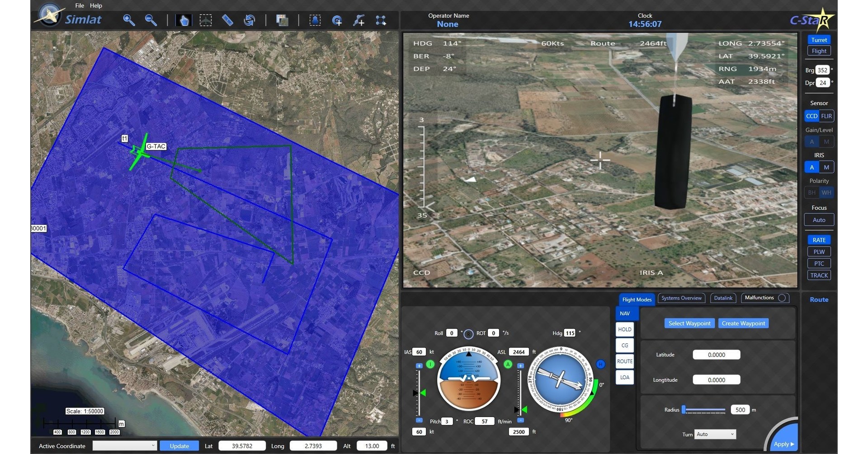Open the map layers tool
Image resolution: width=868 pixels, height=454 pixels.
(282, 20)
